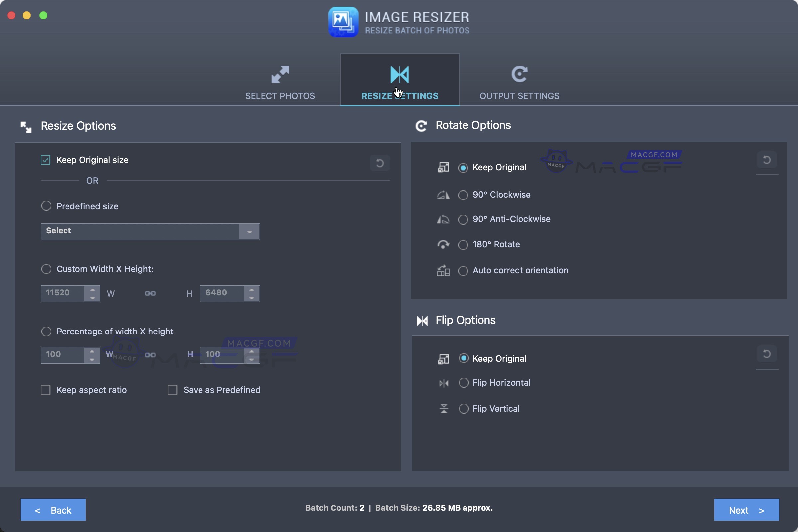Click the Back button

[53, 510]
